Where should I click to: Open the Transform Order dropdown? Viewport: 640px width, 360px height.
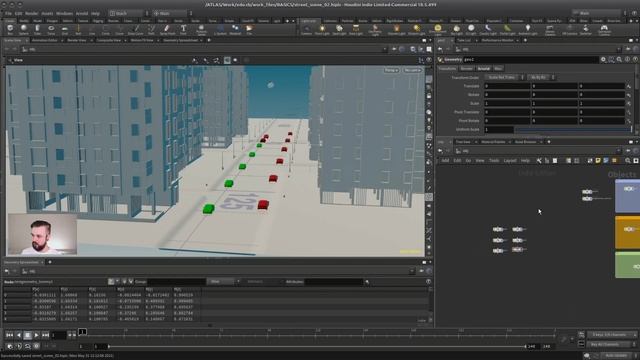pos(504,77)
